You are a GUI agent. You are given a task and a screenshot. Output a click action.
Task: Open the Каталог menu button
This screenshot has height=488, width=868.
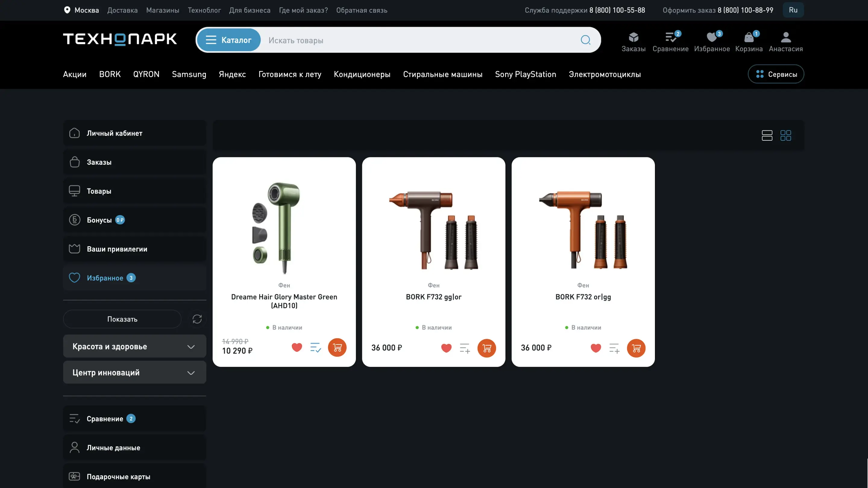click(x=229, y=40)
